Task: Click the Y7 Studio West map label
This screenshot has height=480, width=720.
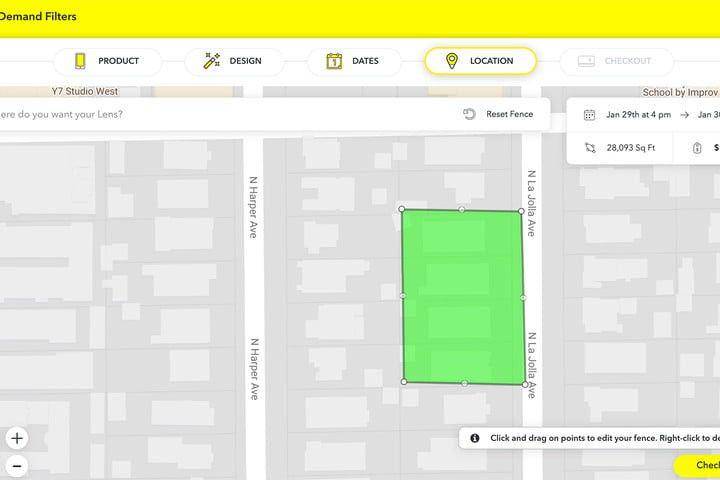Action: click(x=85, y=91)
